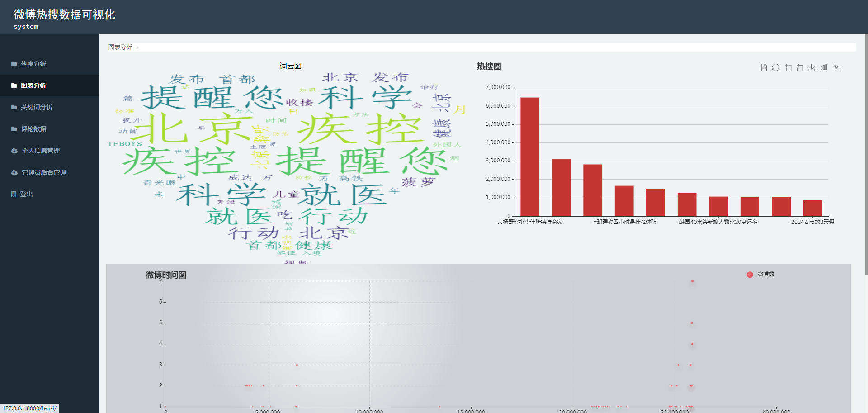Click the word 儿童 in word cloud

click(x=286, y=195)
